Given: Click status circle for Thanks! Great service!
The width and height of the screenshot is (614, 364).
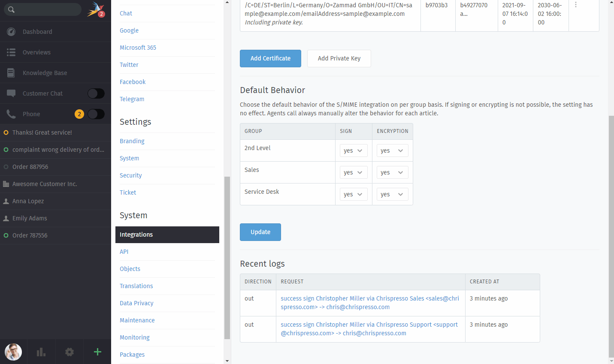Looking at the screenshot, I should coord(6,132).
